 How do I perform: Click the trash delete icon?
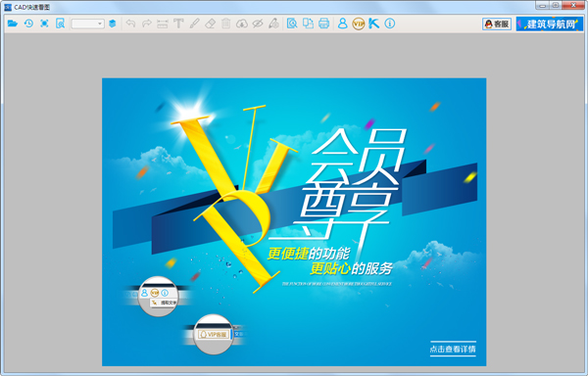coord(225,23)
